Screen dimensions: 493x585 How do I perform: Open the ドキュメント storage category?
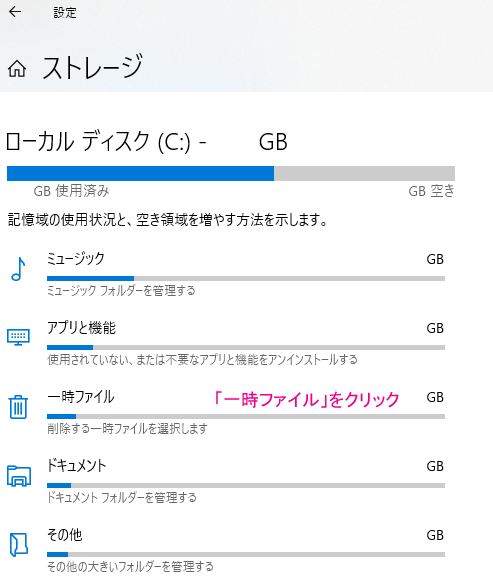(x=246, y=481)
